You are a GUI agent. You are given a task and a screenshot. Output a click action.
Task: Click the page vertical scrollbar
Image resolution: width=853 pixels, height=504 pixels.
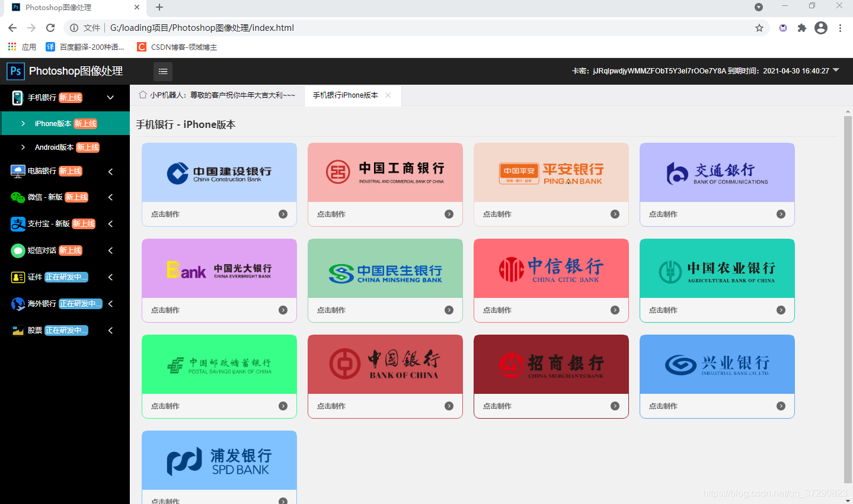pyautogui.click(x=848, y=300)
